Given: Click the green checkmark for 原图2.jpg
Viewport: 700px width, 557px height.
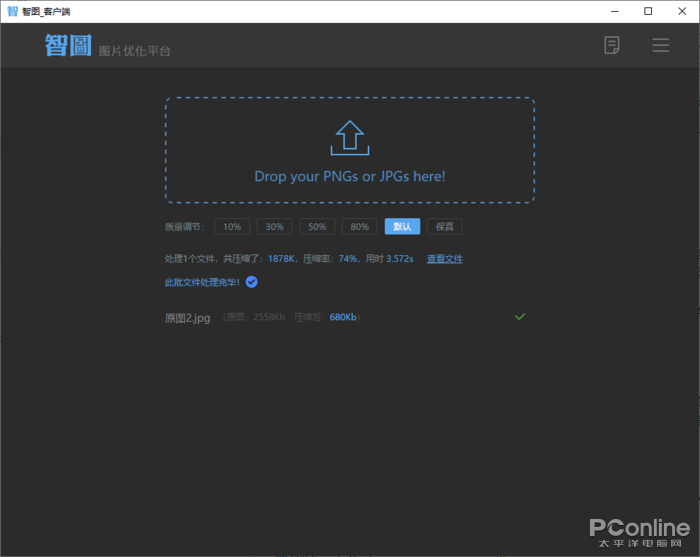Looking at the screenshot, I should pos(520,317).
